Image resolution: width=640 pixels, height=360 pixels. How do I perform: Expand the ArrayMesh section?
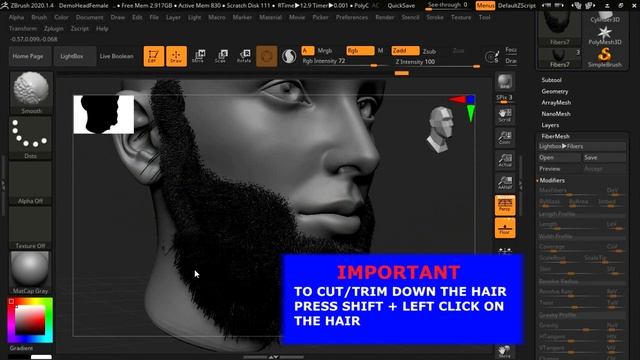coord(556,102)
